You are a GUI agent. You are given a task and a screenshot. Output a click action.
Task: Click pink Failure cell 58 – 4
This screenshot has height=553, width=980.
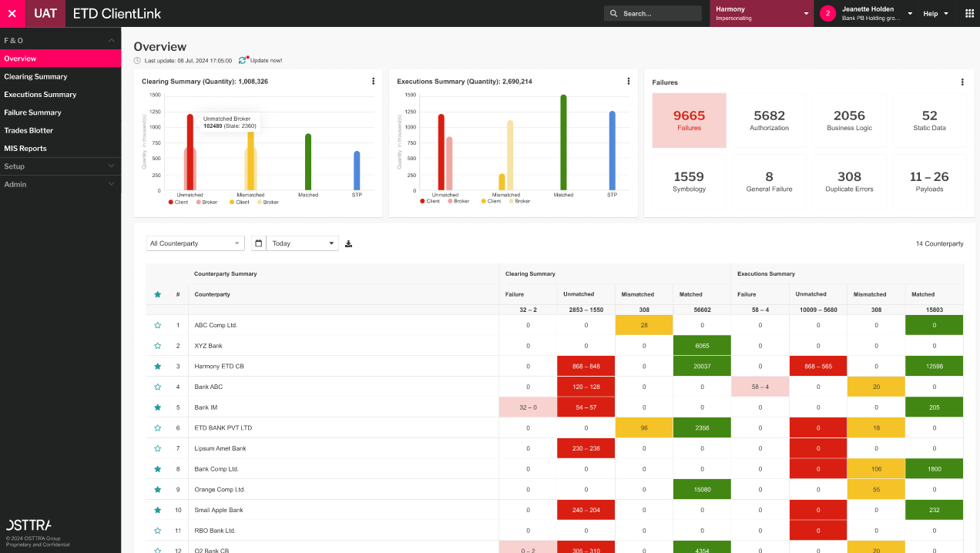tap(760, 387)
